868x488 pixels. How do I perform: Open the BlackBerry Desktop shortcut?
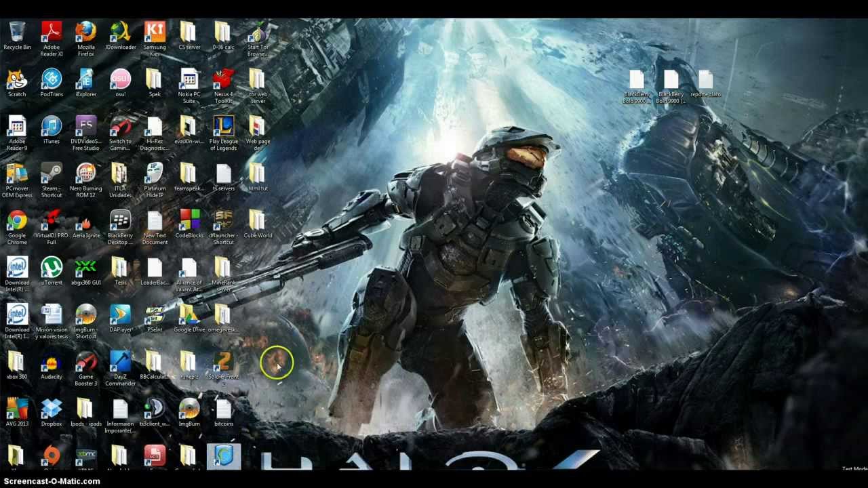pos(121,228)
